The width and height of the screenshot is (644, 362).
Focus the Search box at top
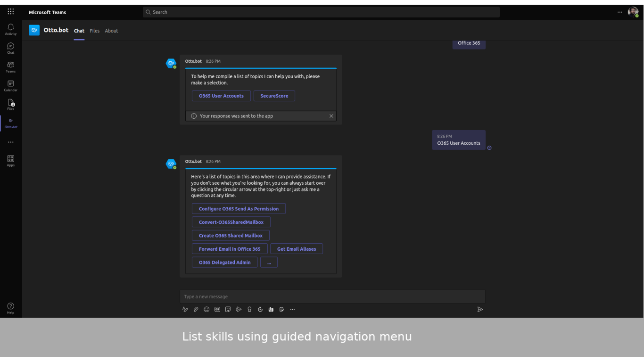(x=321, y=12)
